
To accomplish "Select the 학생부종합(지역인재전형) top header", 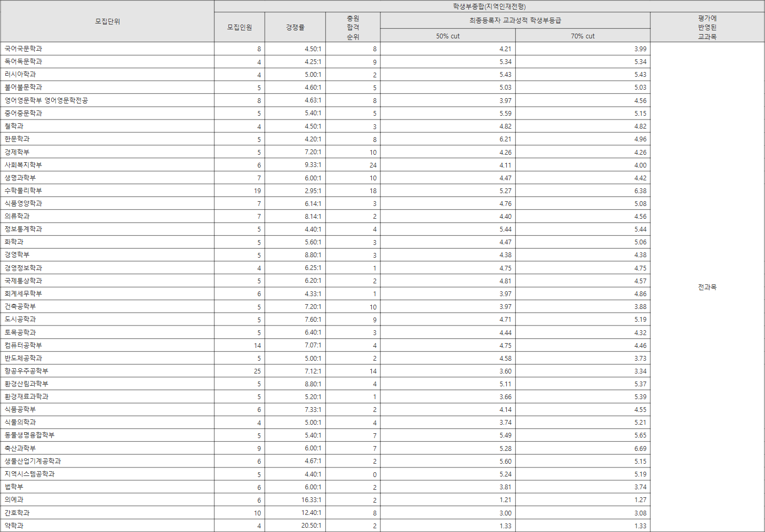I will pos(489,6).
